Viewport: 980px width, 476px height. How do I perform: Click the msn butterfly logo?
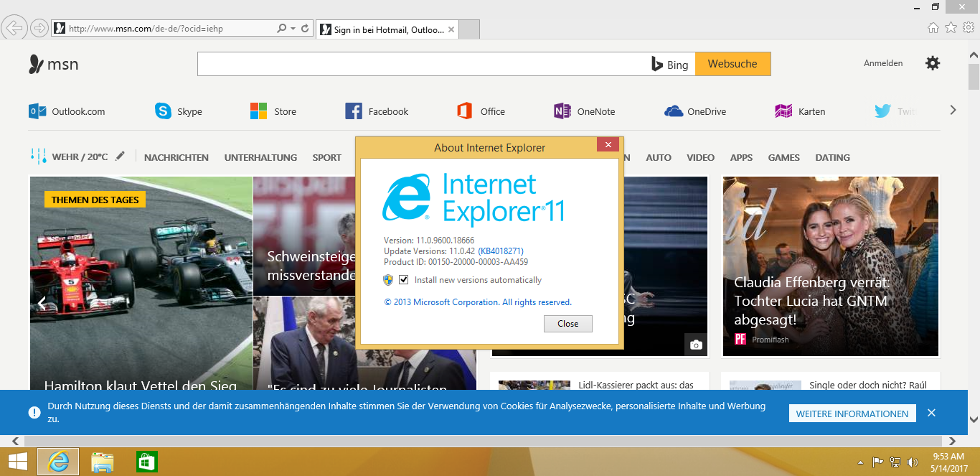pos(53,64)
